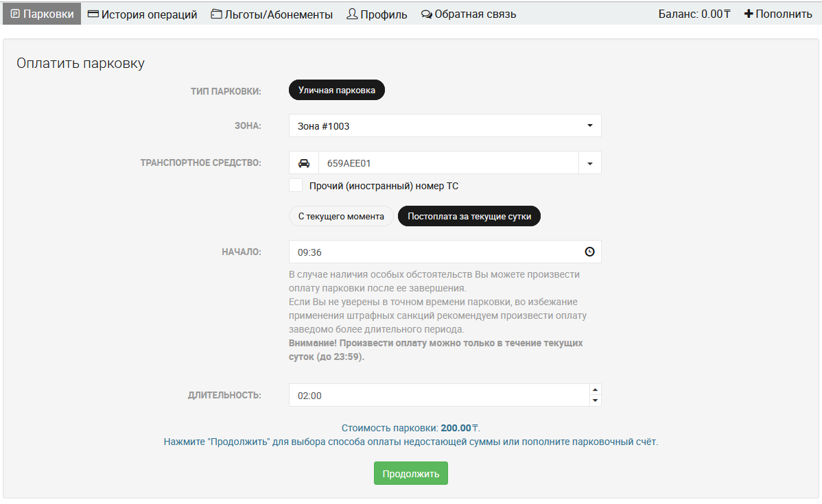Viewport: 822px width, 504px height.
Task: Choose the Уличная парковка parking type
Action: coord(337,91)
